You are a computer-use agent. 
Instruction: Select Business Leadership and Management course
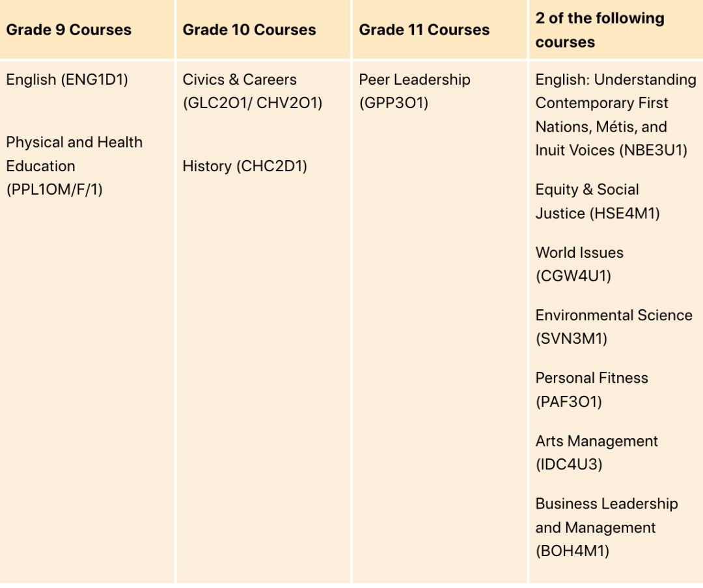607,527
